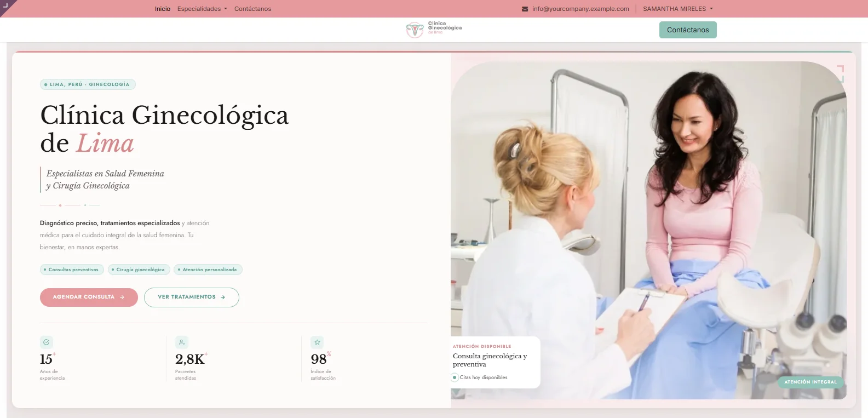868x418 pixels.
Task: Click the Ver Tratamientos button
Action: (x=192, y=297)
